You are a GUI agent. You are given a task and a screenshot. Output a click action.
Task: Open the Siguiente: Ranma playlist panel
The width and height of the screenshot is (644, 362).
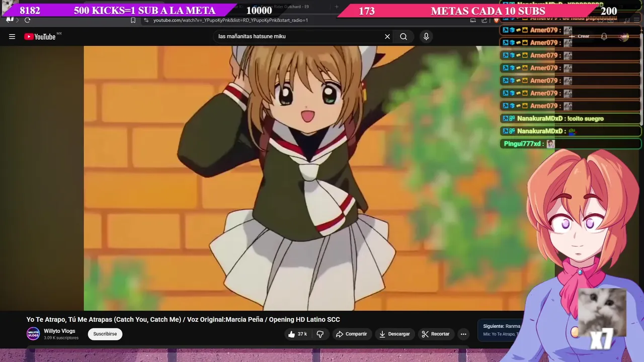coord(501,330)
